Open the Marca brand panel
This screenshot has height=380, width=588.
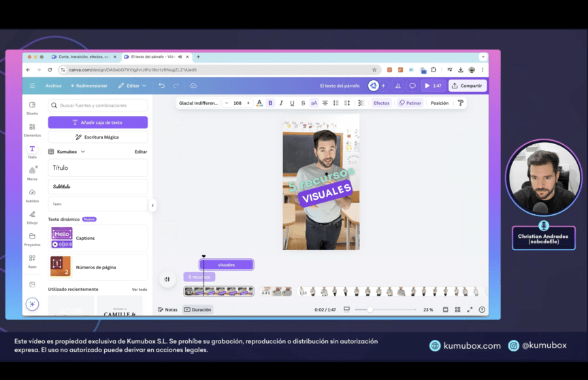coord(32,173)
